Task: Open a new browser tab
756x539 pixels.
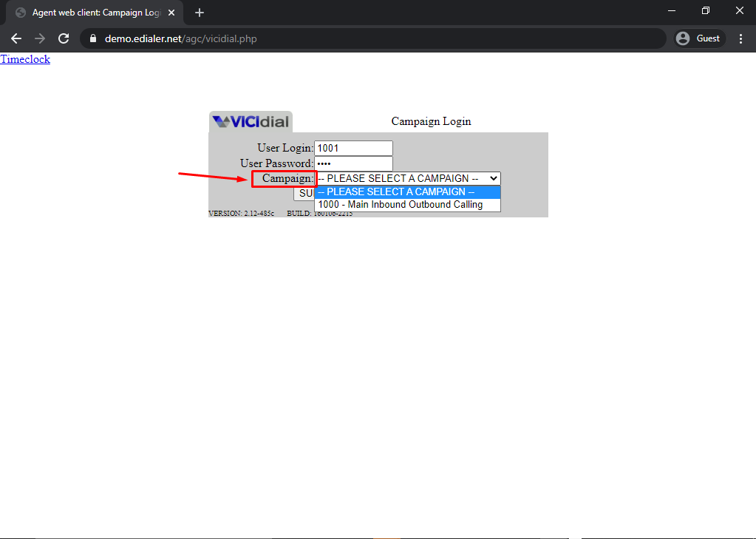Action: click(199, 13)
